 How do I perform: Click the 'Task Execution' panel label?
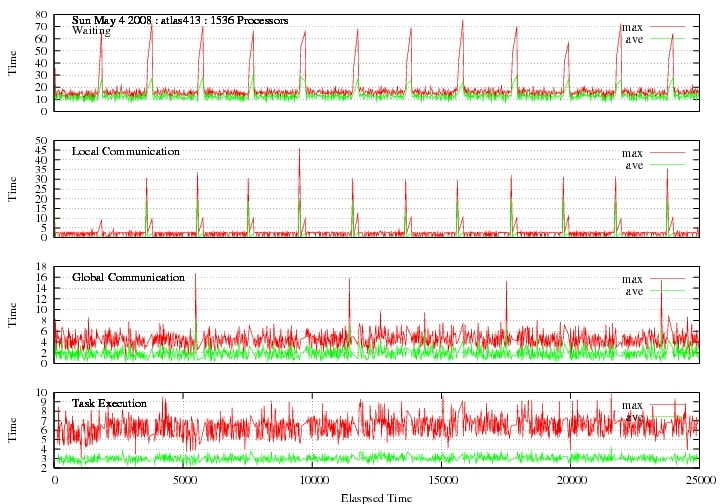tap(109, 403)
